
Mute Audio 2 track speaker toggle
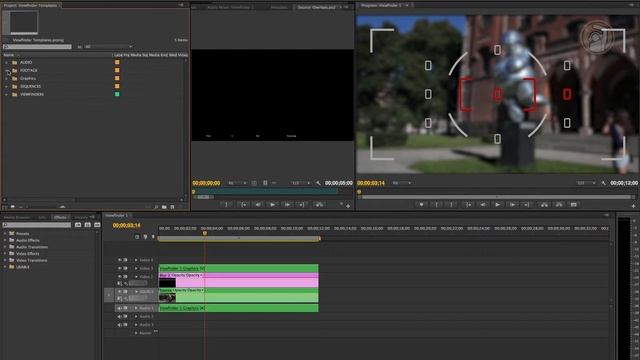tap(120, 316)
